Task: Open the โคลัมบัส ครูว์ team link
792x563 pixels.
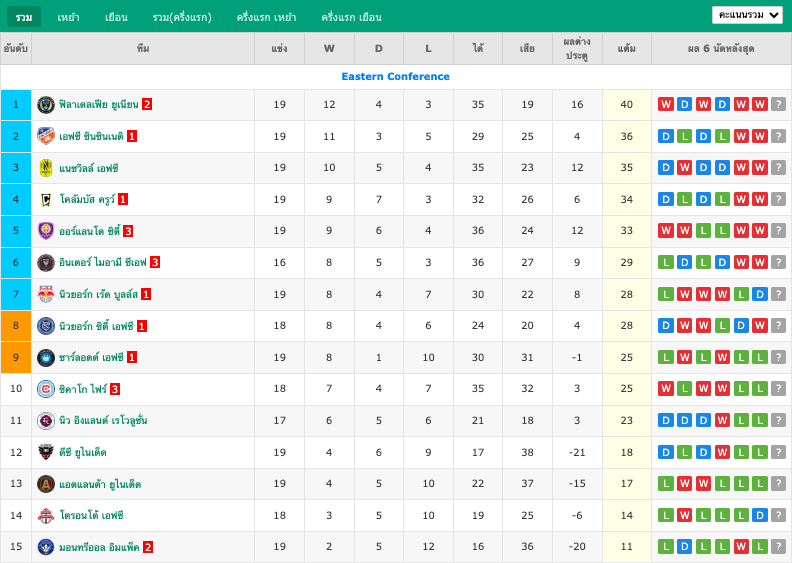Action: tap(87, 199)
